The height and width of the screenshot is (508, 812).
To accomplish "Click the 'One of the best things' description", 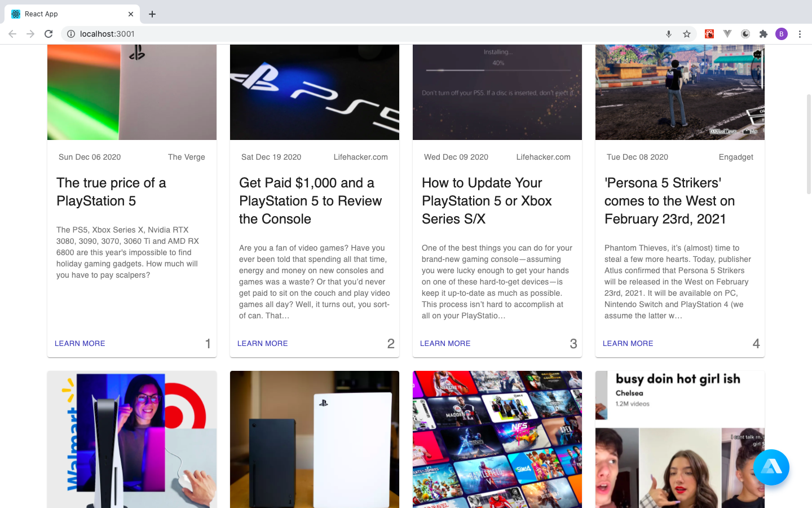I will coord(497,282).
